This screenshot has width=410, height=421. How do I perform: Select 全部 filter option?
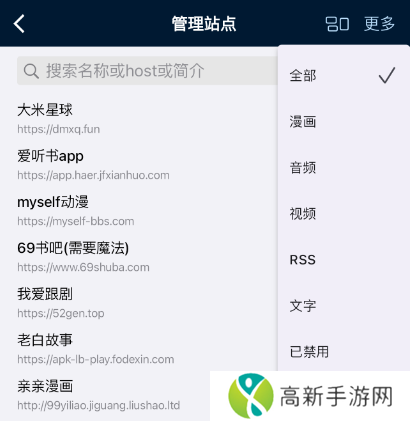click(x=343, y=75)
